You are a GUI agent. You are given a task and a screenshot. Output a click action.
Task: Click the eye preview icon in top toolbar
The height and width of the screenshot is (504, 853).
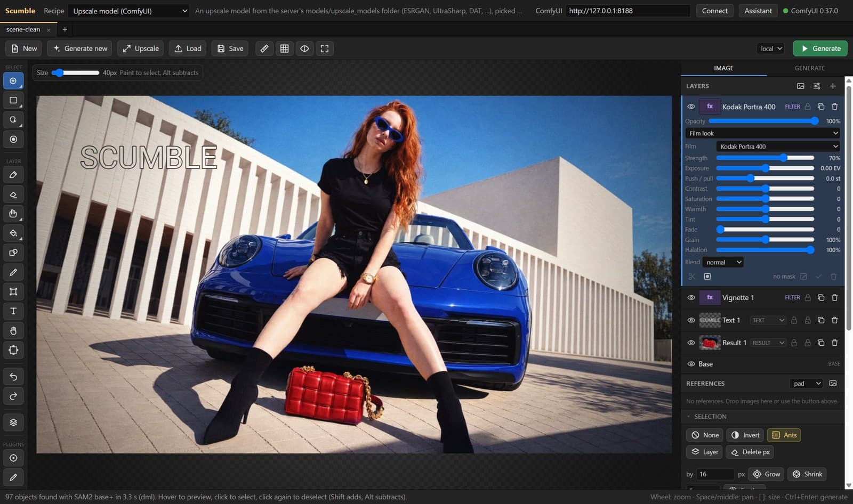(304, 48)
